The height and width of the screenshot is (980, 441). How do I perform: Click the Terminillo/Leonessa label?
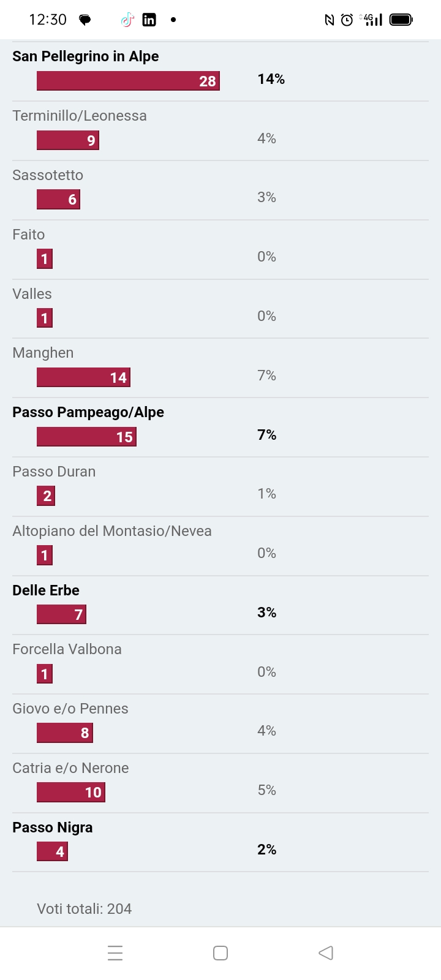[80, 116]
